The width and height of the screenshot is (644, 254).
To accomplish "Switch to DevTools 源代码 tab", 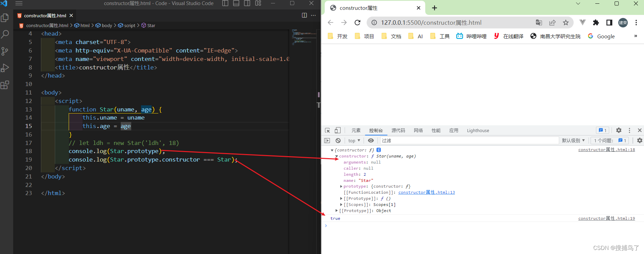I will (x=398, y=130).
